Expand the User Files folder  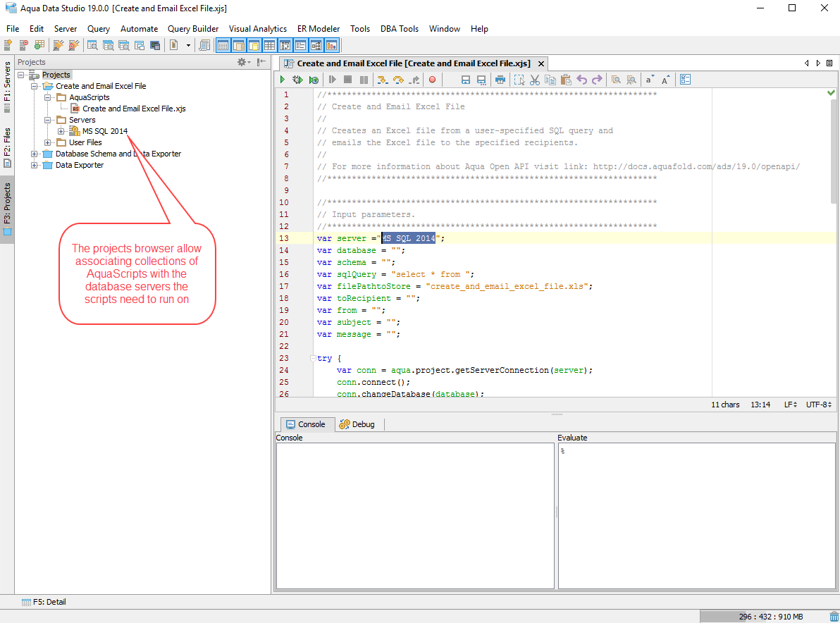(48, 142)
